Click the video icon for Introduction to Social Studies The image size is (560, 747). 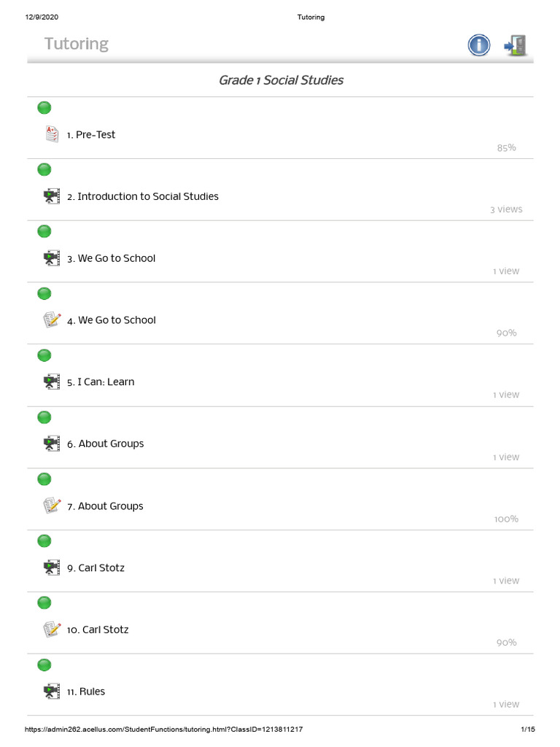point(51,196)
